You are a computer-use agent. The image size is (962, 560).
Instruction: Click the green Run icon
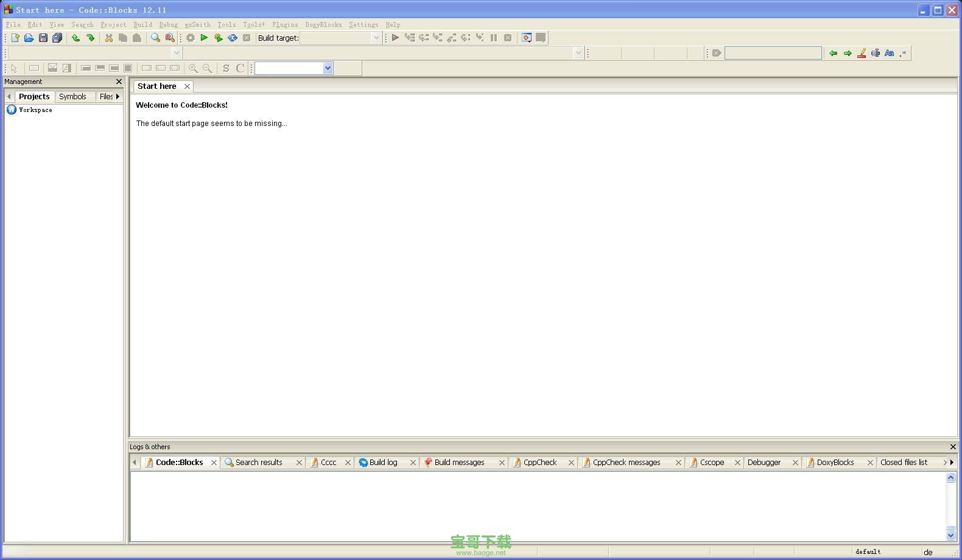[x=204, y=38]
